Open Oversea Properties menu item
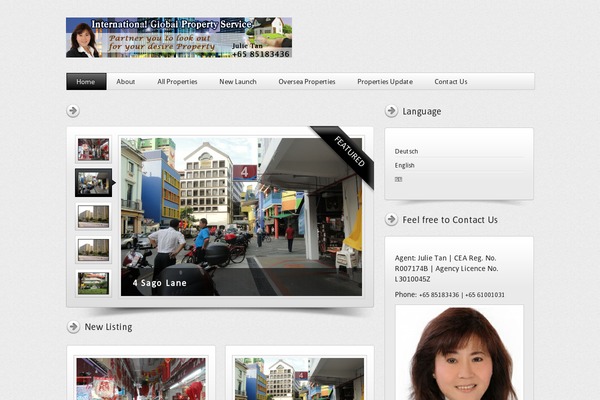The height and width of the screenshot is (400, 600). click(x=307, y=82)
